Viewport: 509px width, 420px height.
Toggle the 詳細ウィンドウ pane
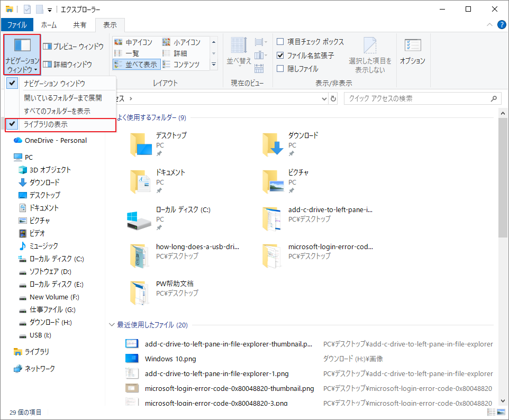[x=68, y=64]
